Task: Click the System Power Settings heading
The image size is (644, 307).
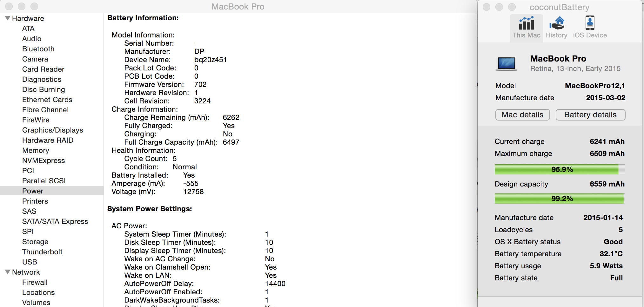Action: click(x=150, y=209)
